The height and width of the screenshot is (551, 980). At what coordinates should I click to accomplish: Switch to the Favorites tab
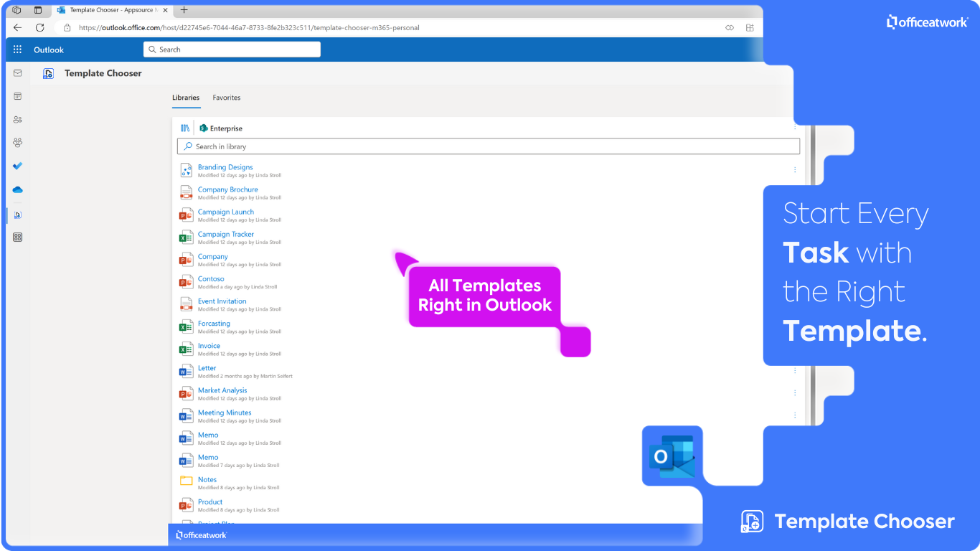click(x=227, y=98)
